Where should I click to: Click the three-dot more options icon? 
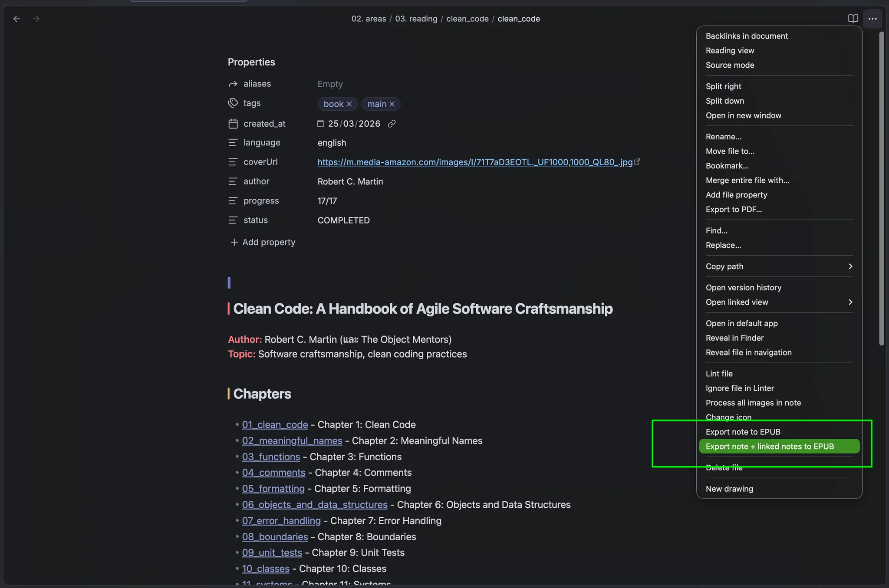(873, 19)
